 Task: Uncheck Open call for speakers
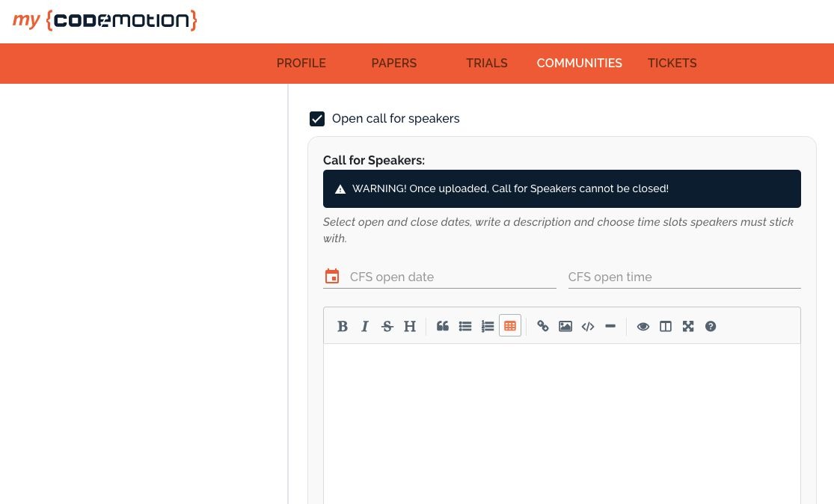pyautogui.click(x=317, y=119)
